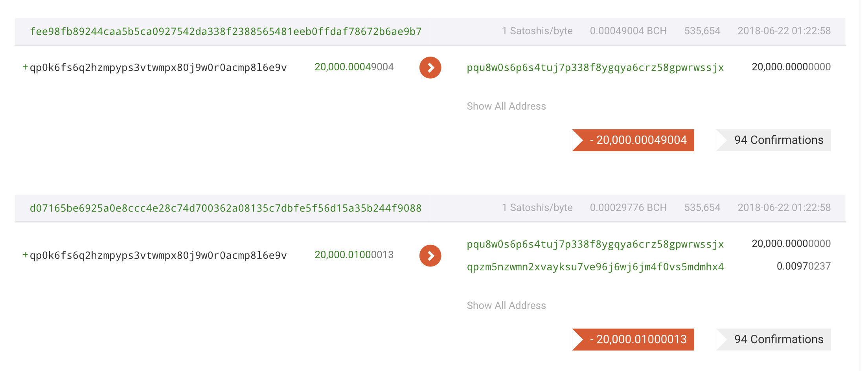Click 94 Confirmations badge of first transaction
The image size is (868, 371).
click(x=774, y=140)
